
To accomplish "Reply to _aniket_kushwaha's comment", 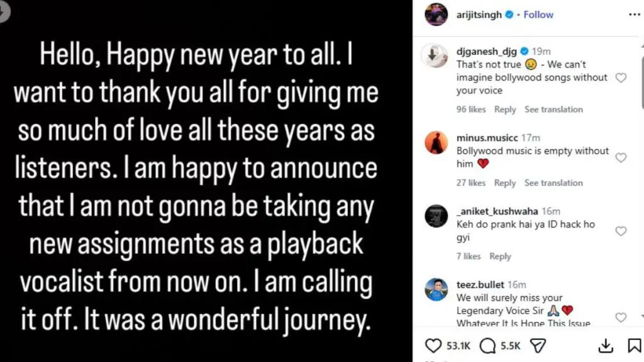I will point(500,256).
